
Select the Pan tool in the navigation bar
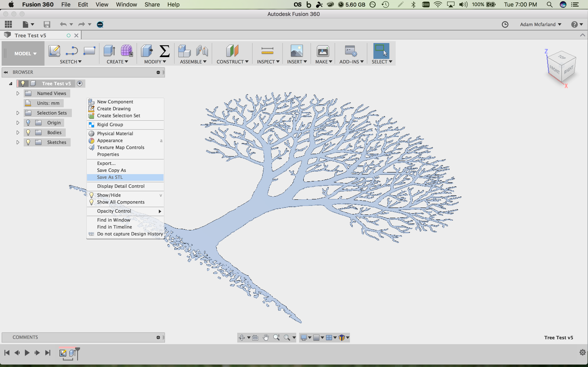(x=265, y=337)
